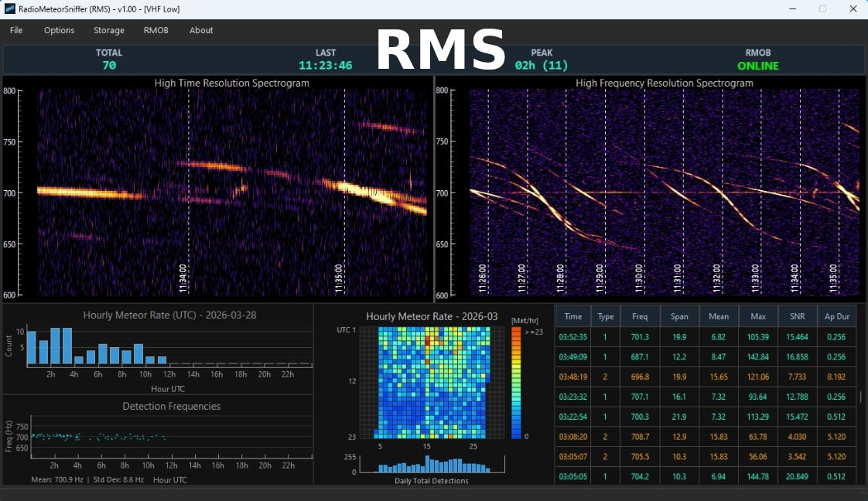Click the green ONLINE RMOB status indicator
Viewport: 868px width, 501px height.
tap(757, 66)
